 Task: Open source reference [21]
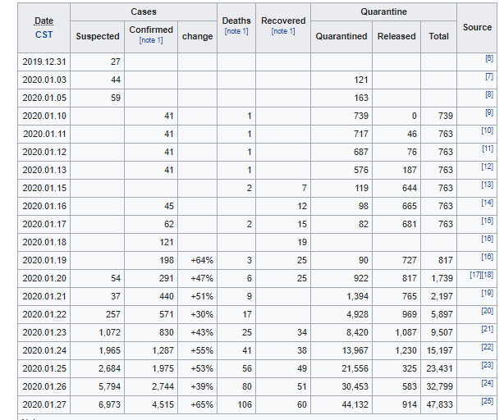488,329
